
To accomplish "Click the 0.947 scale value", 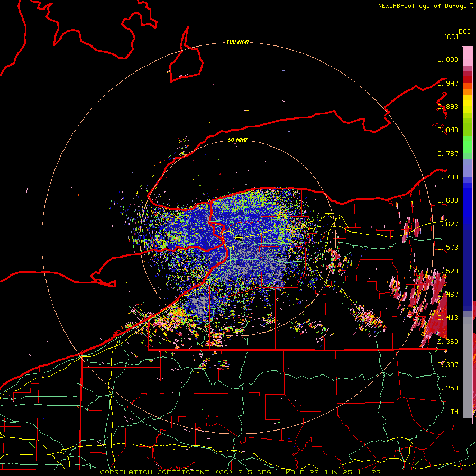I will tap(448, 83).
